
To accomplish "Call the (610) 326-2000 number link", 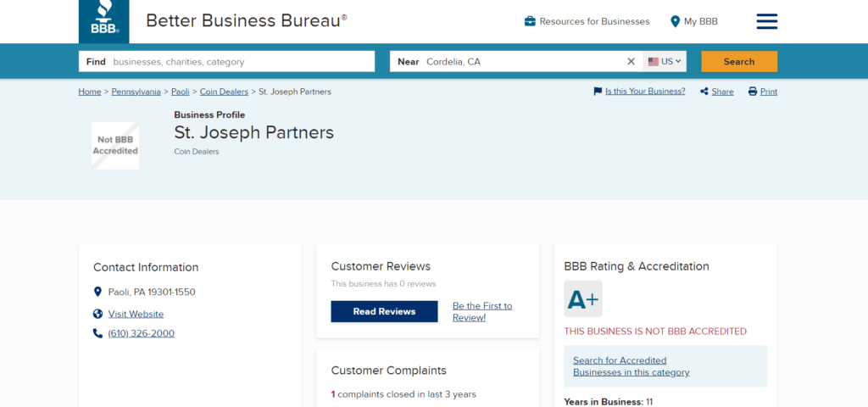I will tap(142, 333).
